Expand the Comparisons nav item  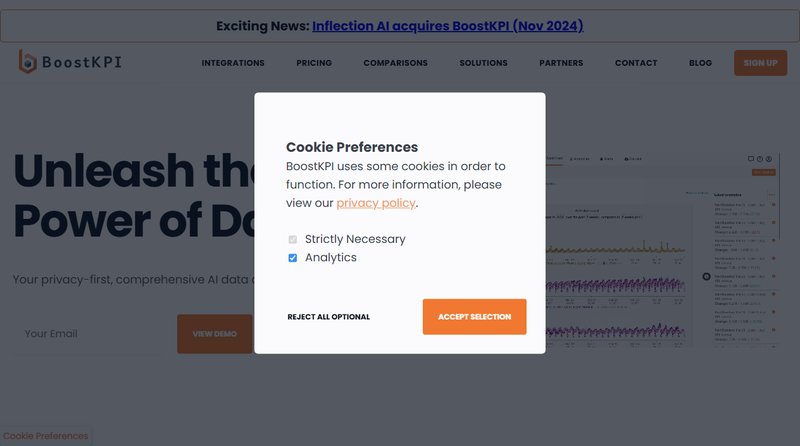pos(395,63)
